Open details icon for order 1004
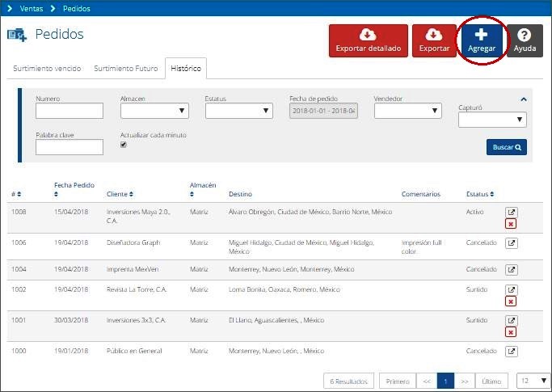This screenshot has height=392, width=552. pyautogui.click(x=511, y=270)
